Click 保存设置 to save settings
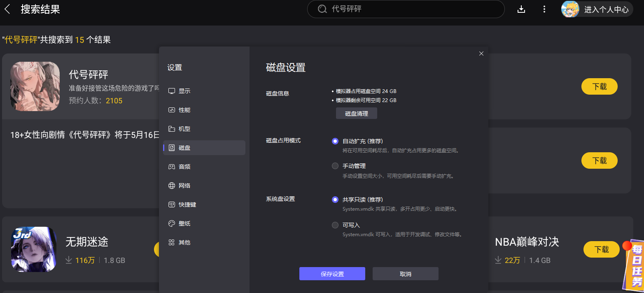The image size is (644, 293). (x=332, y=274)
